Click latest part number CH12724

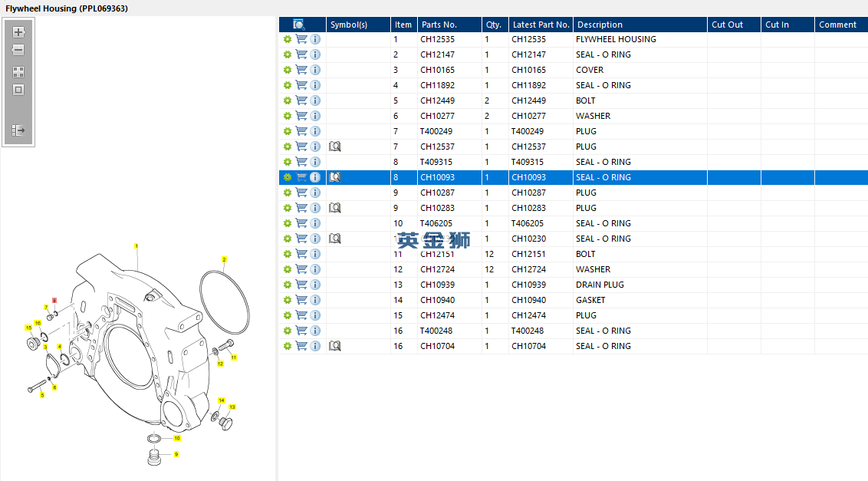[528, 269]
